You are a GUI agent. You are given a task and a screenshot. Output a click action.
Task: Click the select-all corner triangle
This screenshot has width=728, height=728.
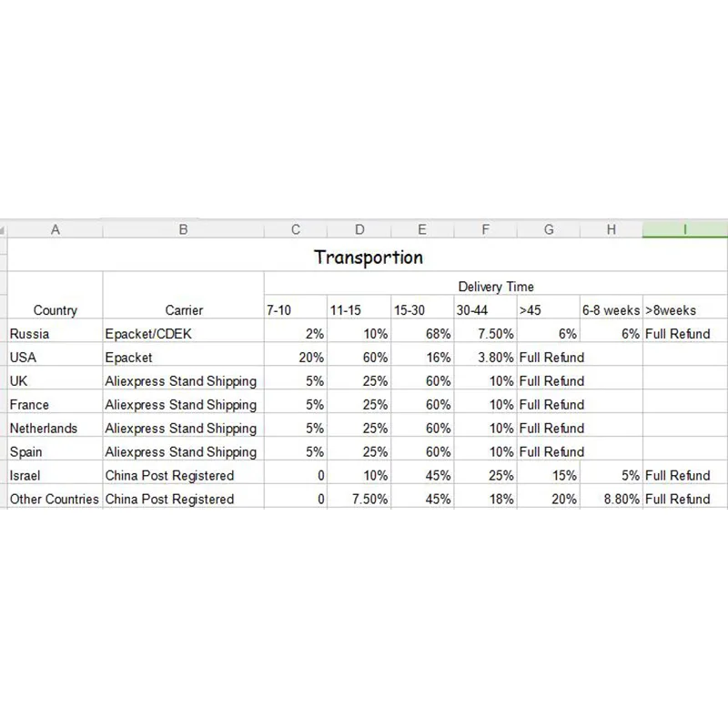pyautogui.click(x=4, y=230)
